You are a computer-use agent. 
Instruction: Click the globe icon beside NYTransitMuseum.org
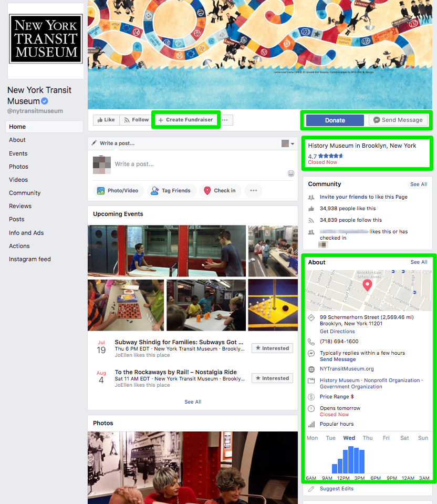click(x=311, y=369)
